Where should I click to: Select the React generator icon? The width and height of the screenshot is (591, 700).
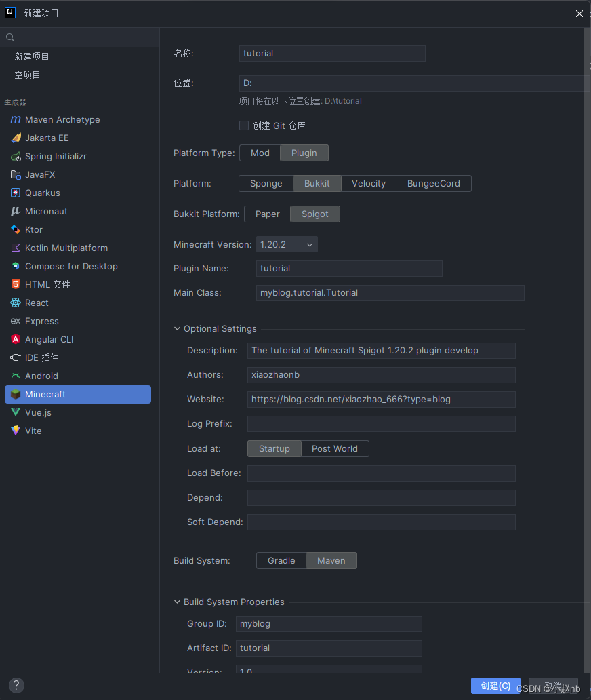pyautogui.click(x=16, y=303)
